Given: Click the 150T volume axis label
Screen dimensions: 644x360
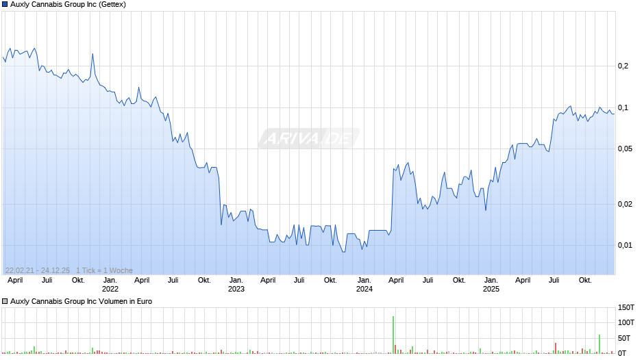Looking at the screenshot, I should coord(626,307).
